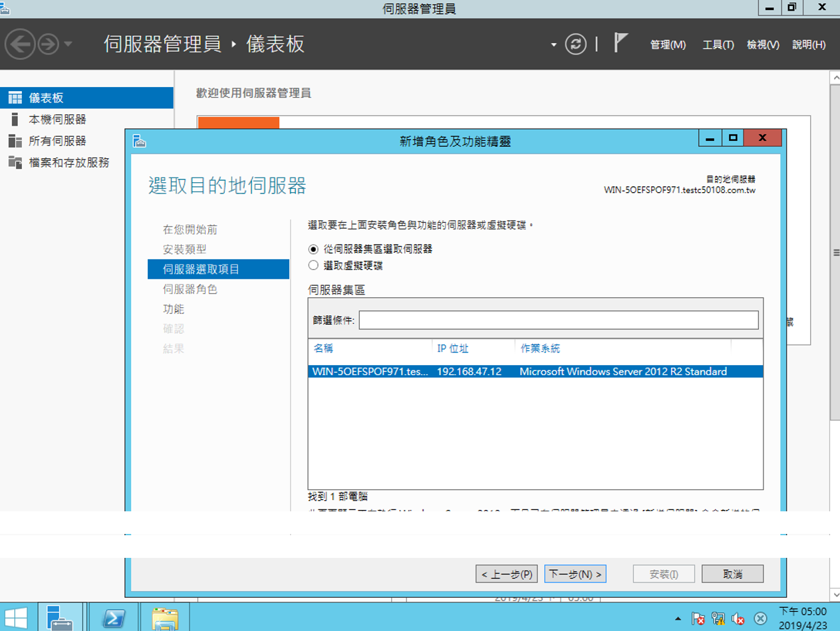
Task: Open the navigation history dropdown arrow
Action: pyautogui.click(x=68, y=45)
